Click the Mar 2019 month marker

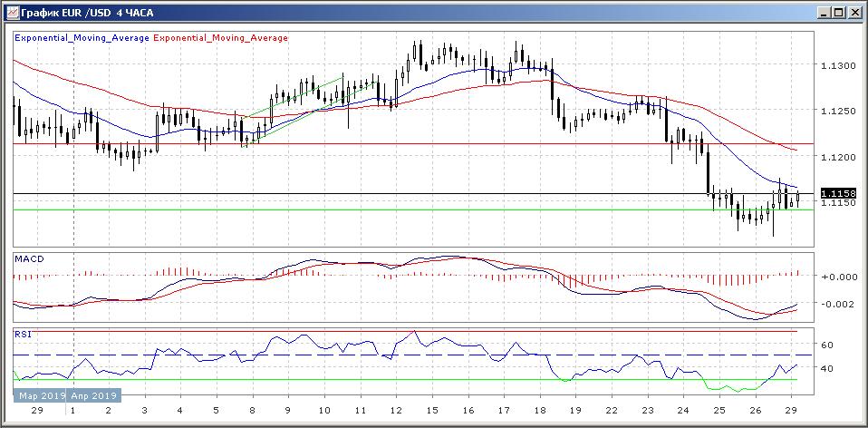pos(42,396)
